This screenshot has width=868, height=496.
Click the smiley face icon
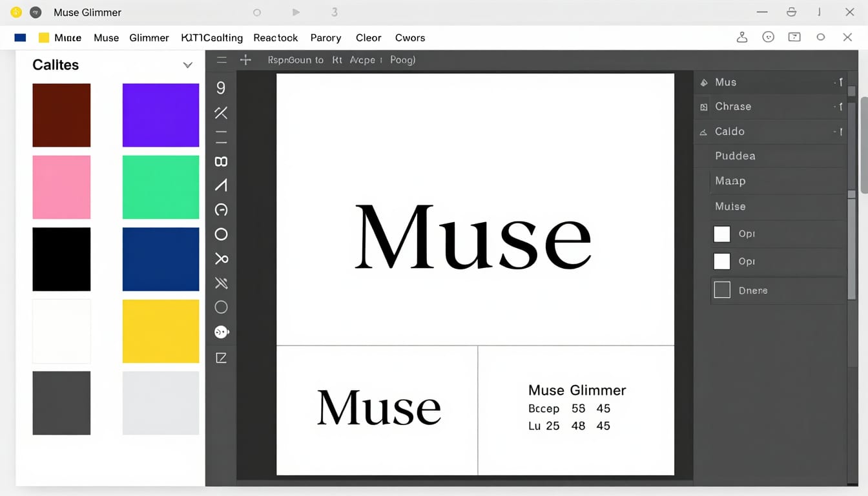[768, 37]
